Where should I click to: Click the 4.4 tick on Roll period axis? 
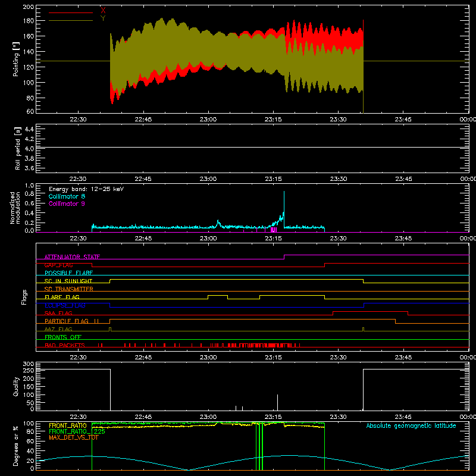pos(29,129)
